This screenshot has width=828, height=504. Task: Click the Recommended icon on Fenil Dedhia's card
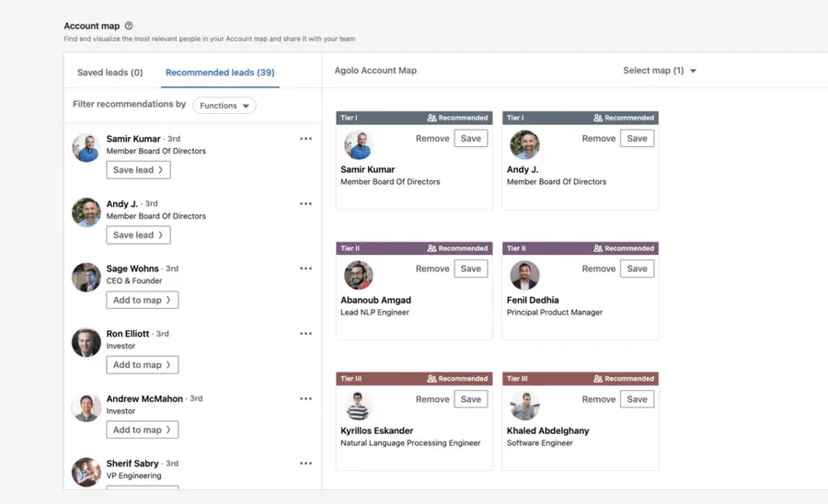[x=598, y=248]
